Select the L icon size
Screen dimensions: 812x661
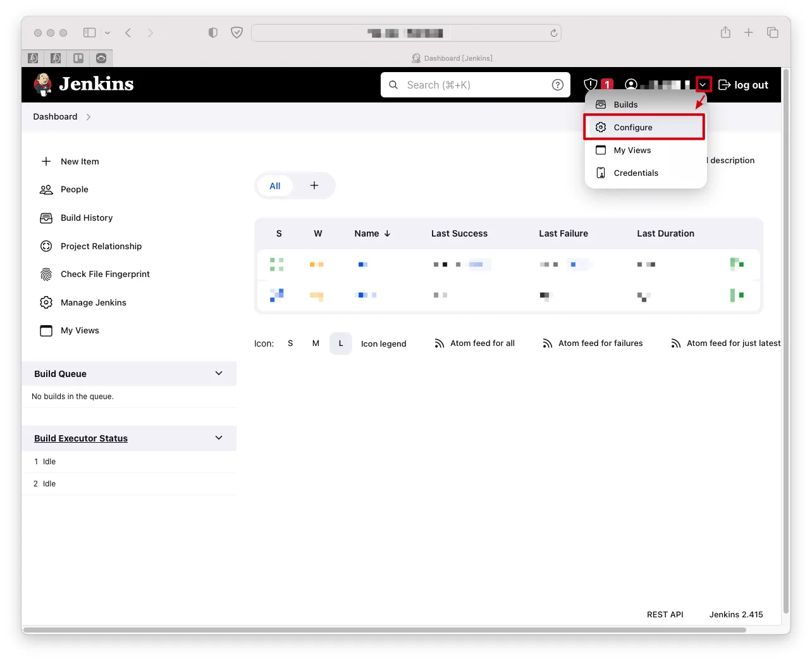click(x=341, y=343)
